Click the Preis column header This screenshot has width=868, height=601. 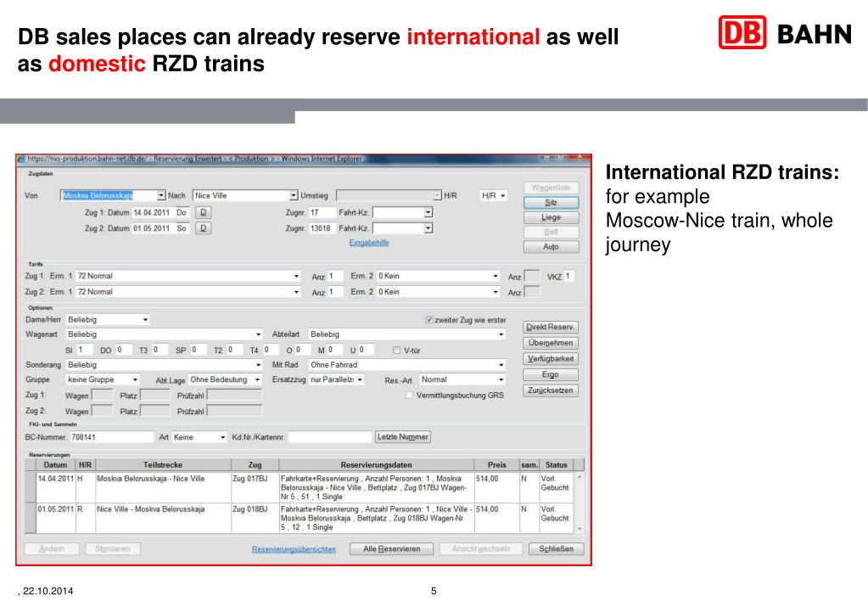point(496,464)
